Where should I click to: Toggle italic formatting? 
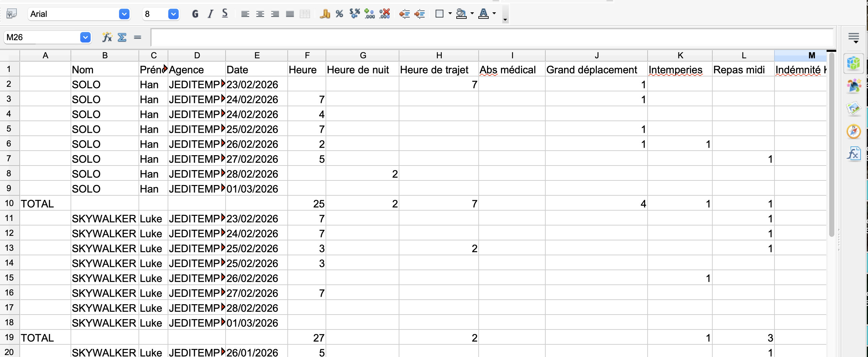click(210, 14)
